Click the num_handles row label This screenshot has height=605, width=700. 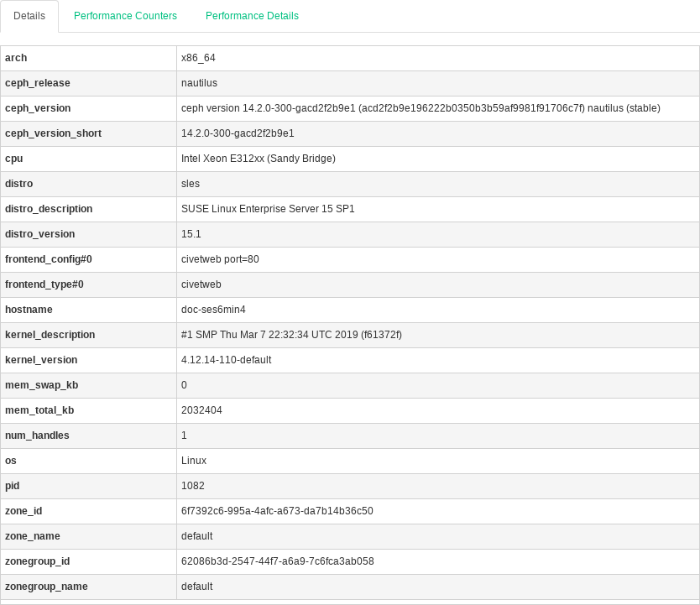[37, 435]
